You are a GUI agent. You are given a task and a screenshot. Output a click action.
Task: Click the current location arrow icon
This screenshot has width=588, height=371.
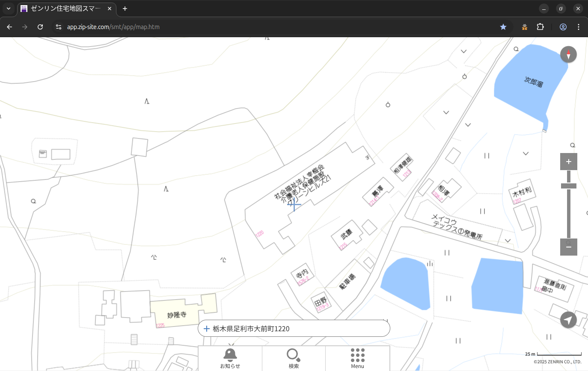tap(568, 320)
